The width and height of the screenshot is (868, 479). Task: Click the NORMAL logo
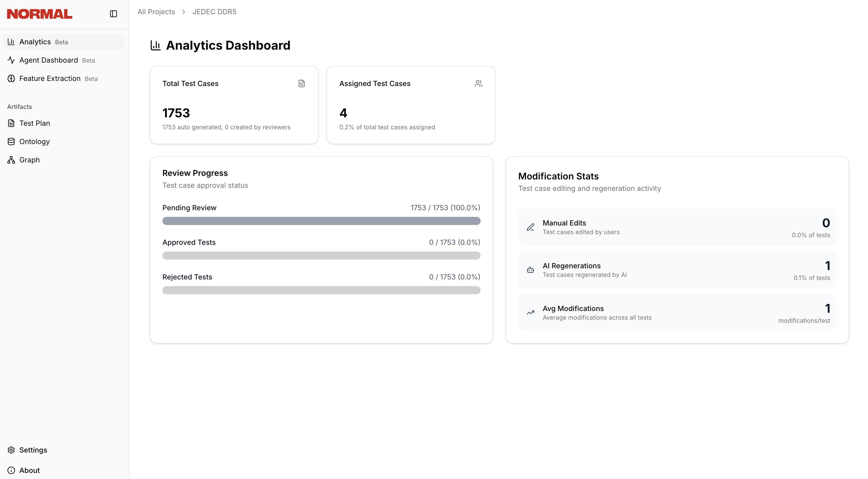click(39, 14)
